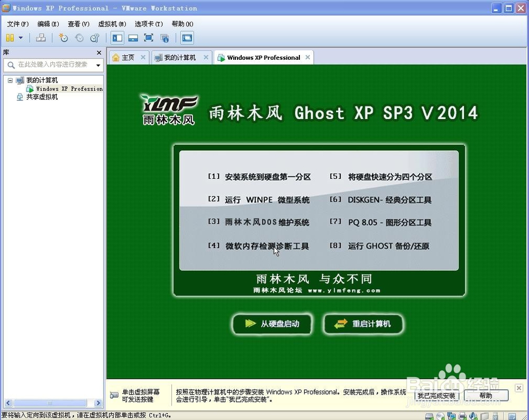Open the snapshot manager
Viewport: 529px width, 420px height.
pos(94,38)
